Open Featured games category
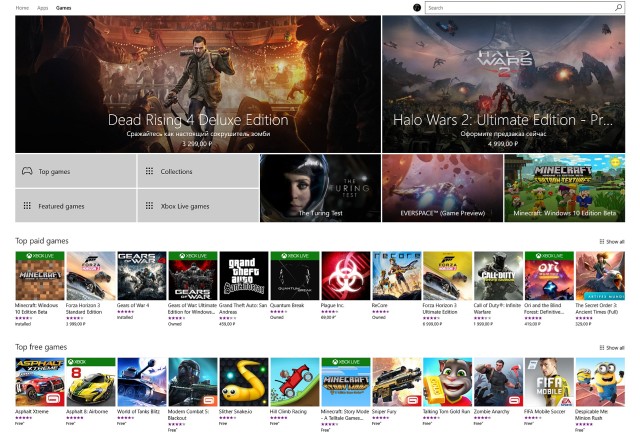The width and height of the screenshot is (640, 441). (76, 206)
